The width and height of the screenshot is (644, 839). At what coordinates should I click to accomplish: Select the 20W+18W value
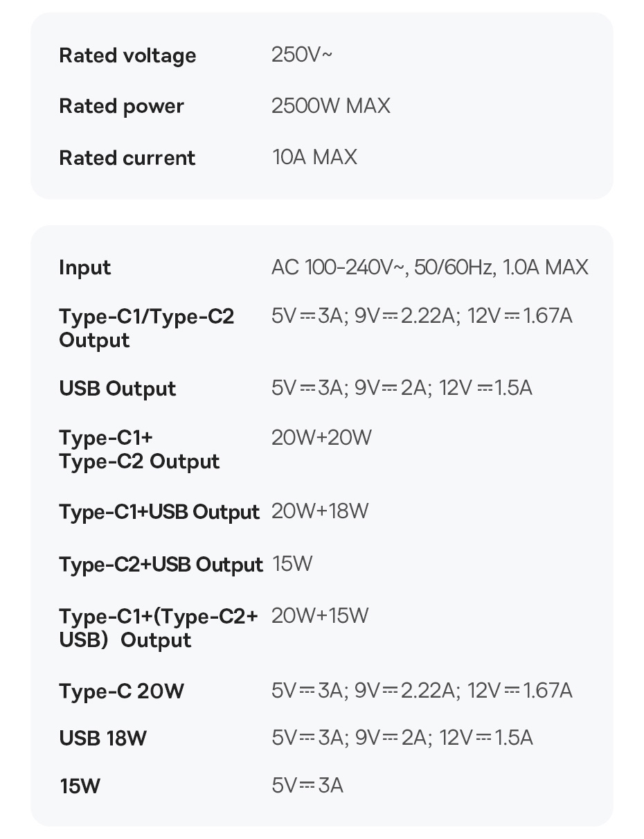[320, 511]
